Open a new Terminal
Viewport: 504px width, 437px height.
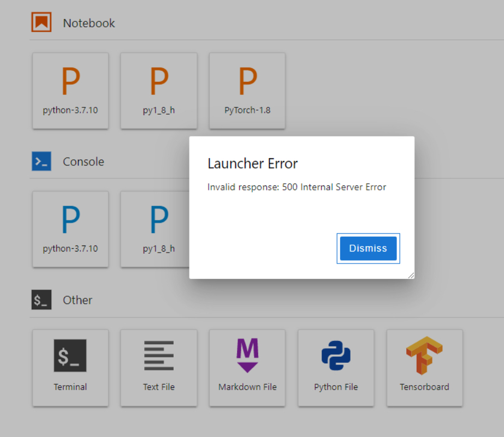tap(70, 368)
